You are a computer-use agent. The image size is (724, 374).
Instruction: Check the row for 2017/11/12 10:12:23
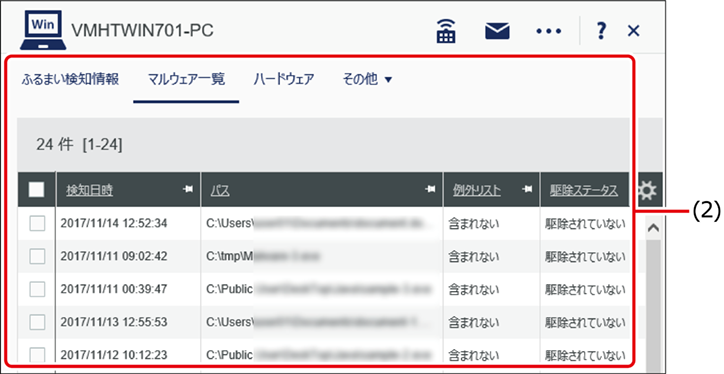click(x=37, y=354)
